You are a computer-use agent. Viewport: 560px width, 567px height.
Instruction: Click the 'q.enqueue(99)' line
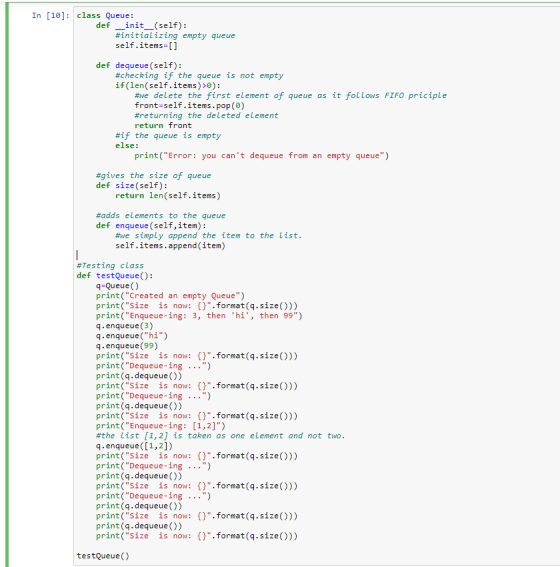point(127,346)
